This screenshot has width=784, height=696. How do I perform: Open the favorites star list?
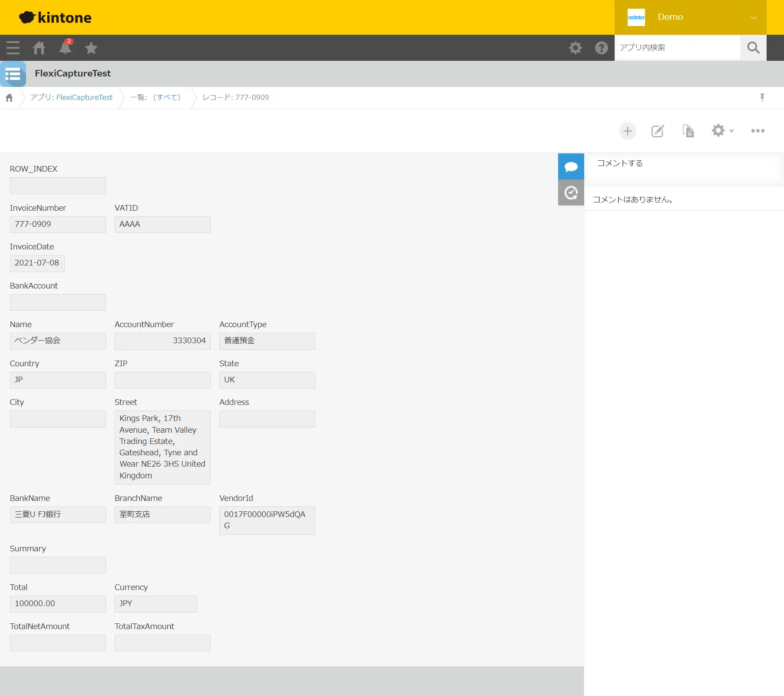(x=91, y=48)
